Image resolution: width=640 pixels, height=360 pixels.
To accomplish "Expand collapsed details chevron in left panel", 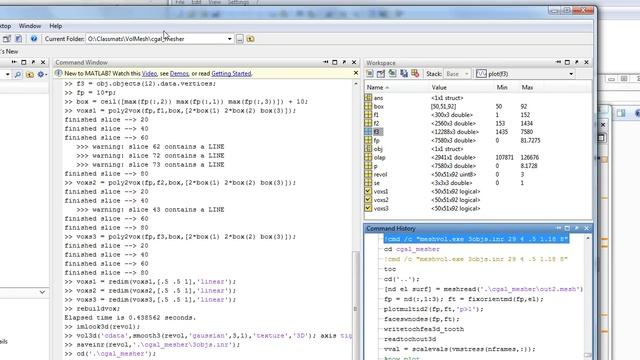I will pyautogui.click(x=42, y=292).
